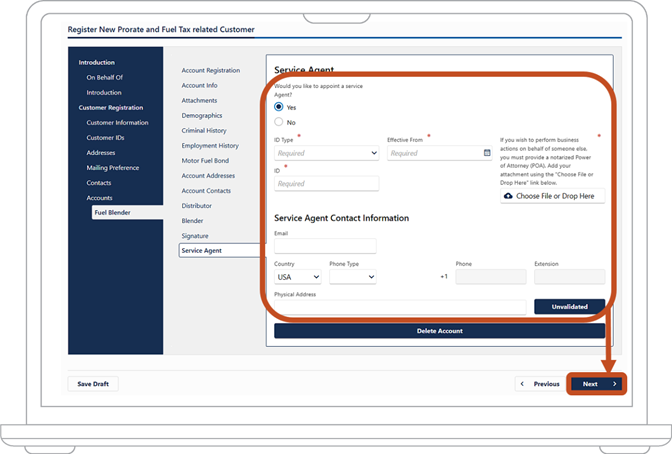The image size is (672, 454).
Task: Open the Blender step
Action: 192,221
